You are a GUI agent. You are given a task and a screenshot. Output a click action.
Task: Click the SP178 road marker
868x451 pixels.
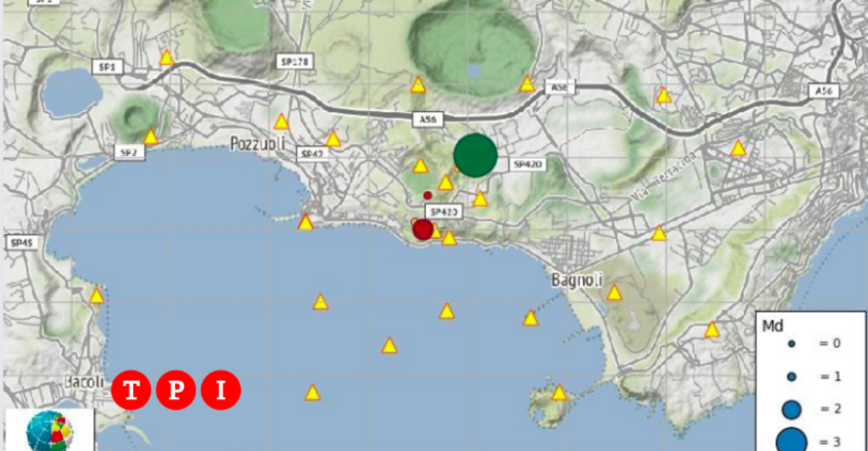[294, 61]
